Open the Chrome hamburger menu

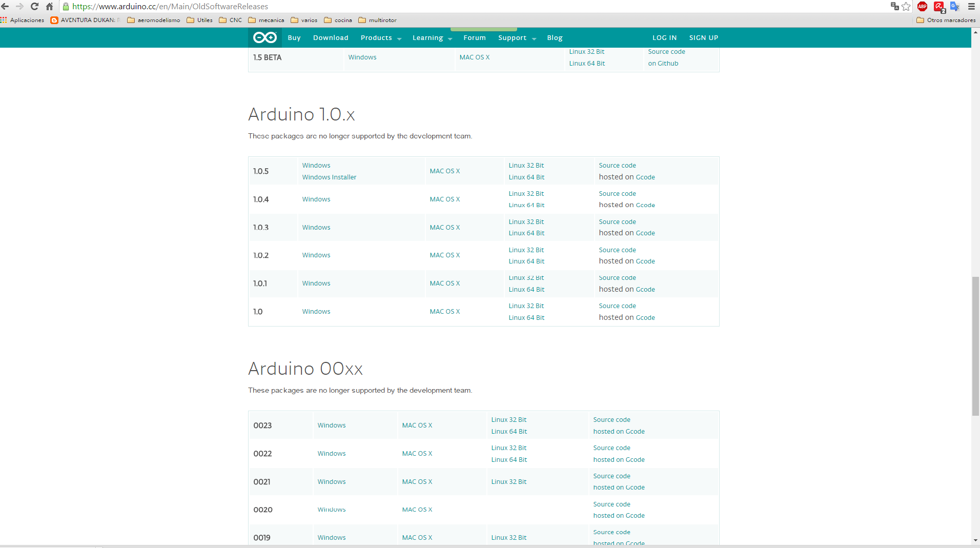click(x=971, y=7)
